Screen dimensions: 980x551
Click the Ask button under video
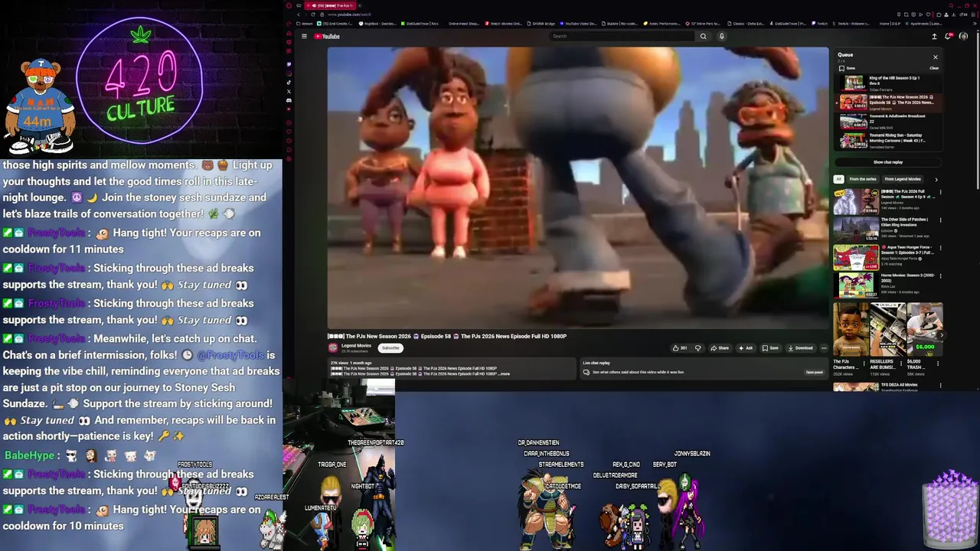pos(745,348)
